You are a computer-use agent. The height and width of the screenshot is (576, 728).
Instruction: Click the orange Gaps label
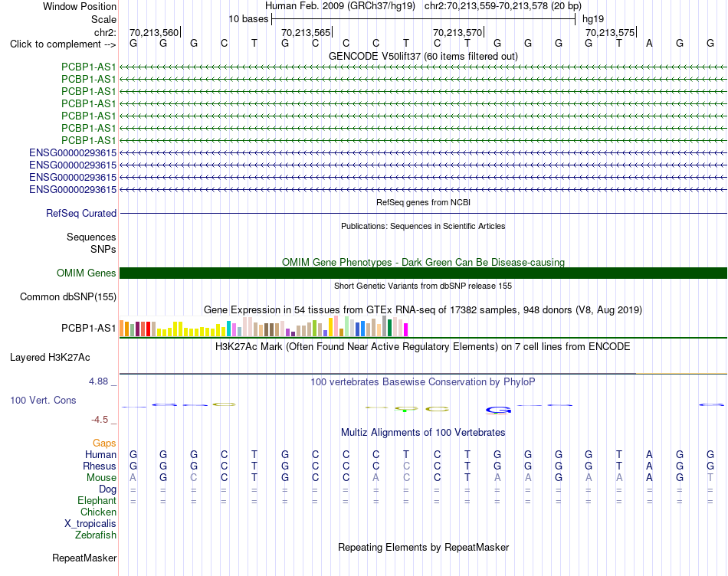(104, 443)
